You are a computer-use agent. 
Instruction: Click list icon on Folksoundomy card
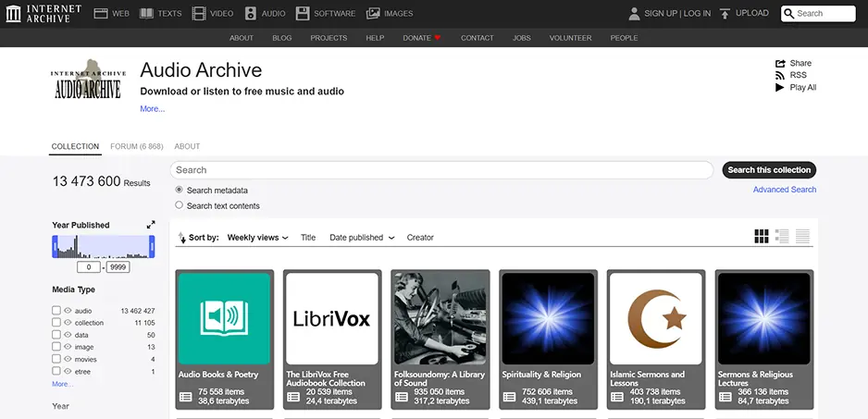402,396
